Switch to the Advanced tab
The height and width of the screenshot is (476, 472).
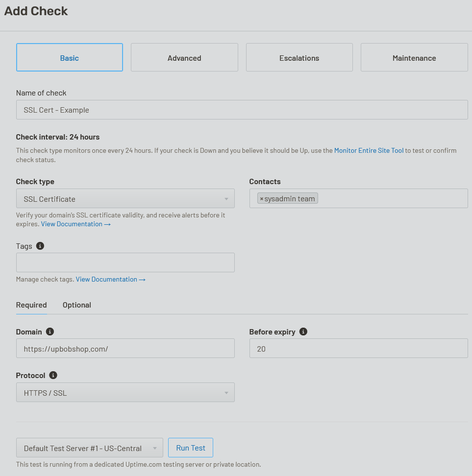point(184,57)
